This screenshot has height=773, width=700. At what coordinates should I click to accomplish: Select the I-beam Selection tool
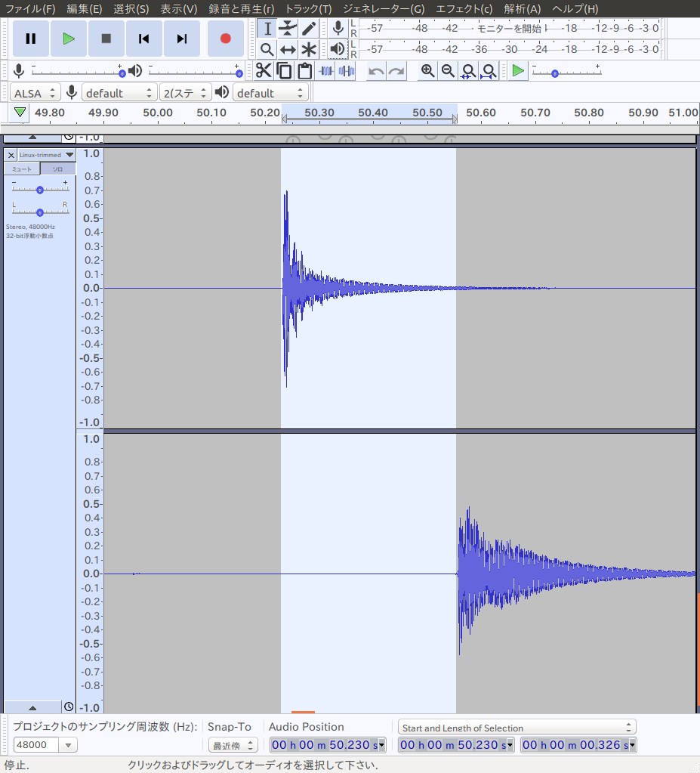coord(267,29)
